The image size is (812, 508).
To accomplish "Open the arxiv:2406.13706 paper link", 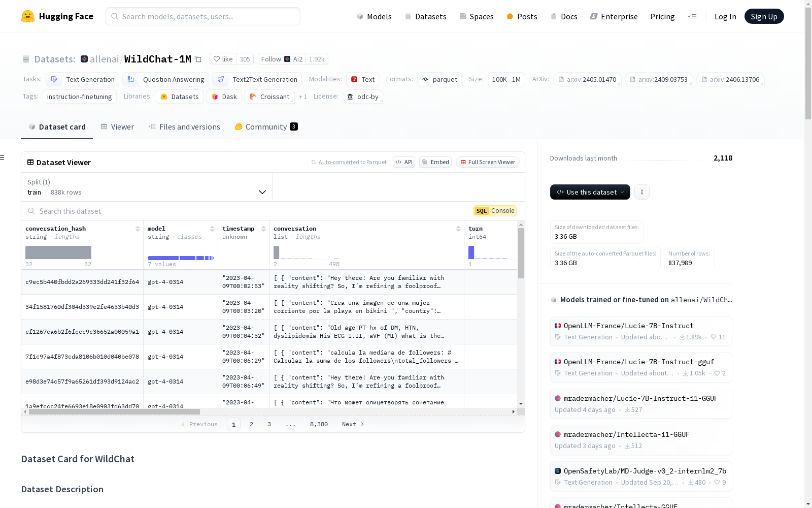I will (x=730, y=79).
